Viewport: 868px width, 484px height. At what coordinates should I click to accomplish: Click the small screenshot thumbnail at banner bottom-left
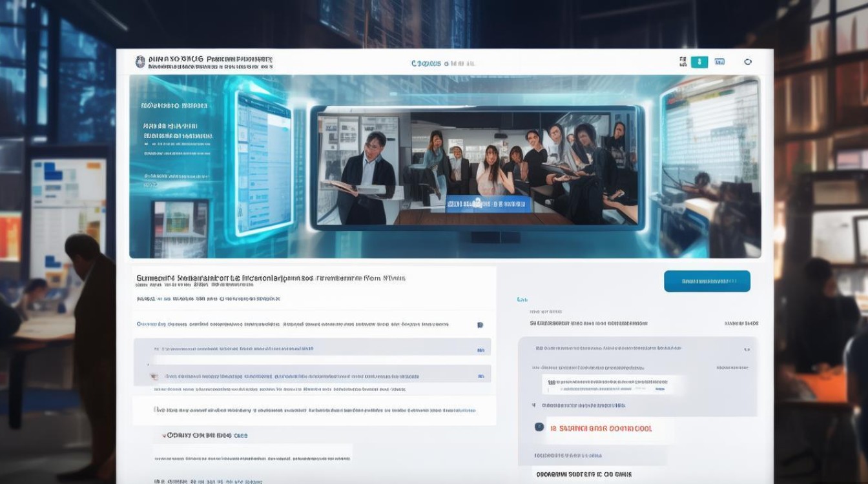click(180, 228)
